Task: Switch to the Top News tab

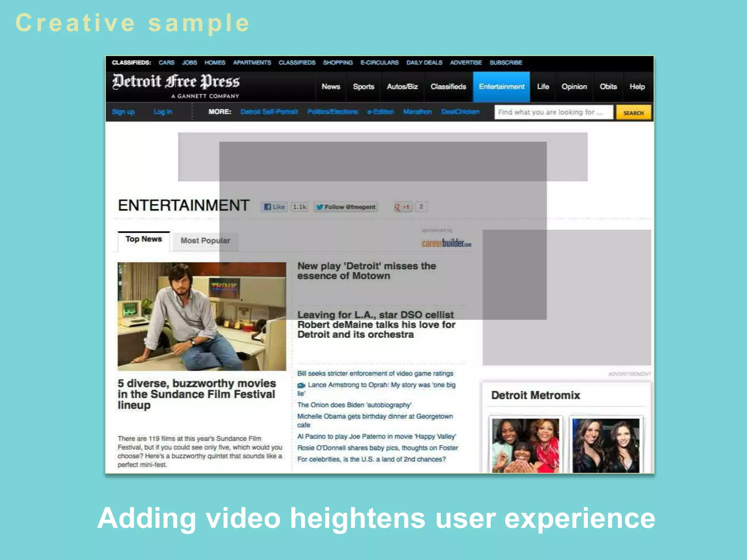Action: [144, 241]
